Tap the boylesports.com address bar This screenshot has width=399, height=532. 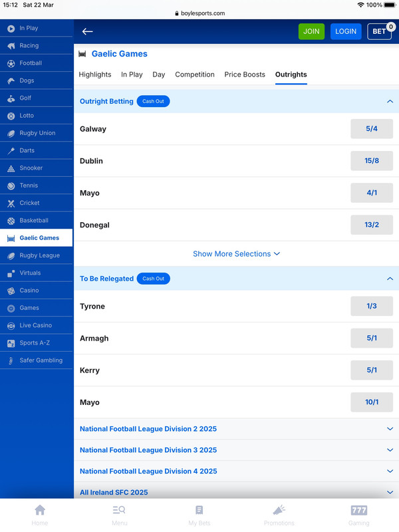coord(199,13)
